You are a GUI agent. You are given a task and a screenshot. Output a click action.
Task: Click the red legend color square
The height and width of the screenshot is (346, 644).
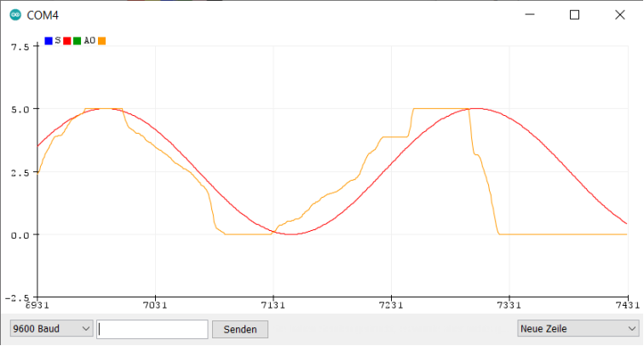(67, 40)
